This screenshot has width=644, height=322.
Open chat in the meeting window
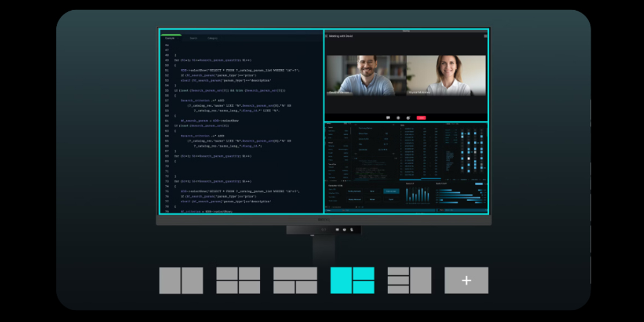click(388, 118)
